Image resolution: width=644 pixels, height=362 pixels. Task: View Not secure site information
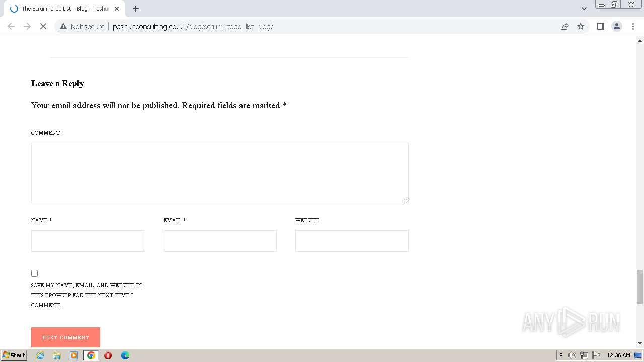tap(82, 26)
